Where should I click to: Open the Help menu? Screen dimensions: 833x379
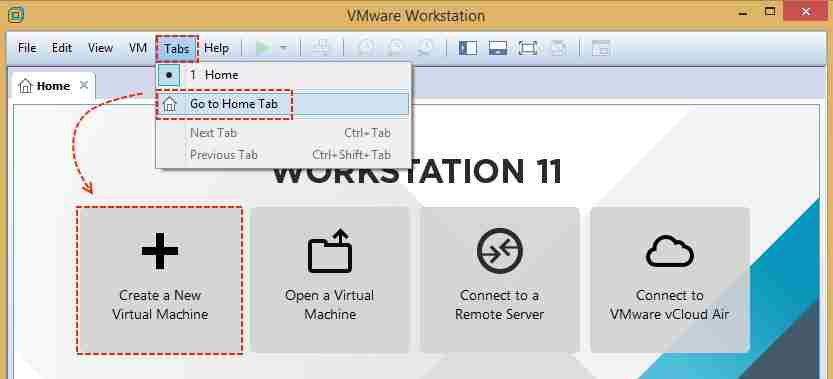coord(217,48)
